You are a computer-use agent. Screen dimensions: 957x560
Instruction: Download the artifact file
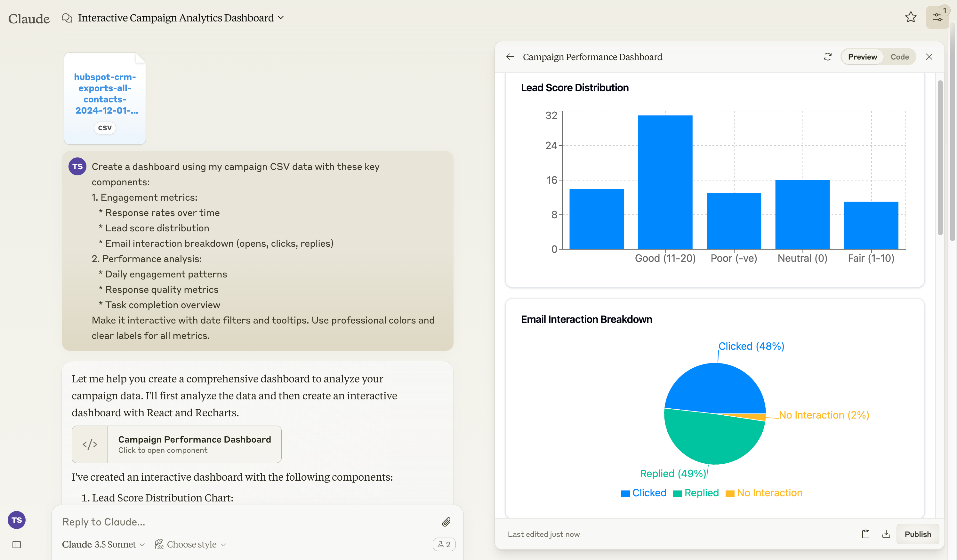[x=886, y=534]
